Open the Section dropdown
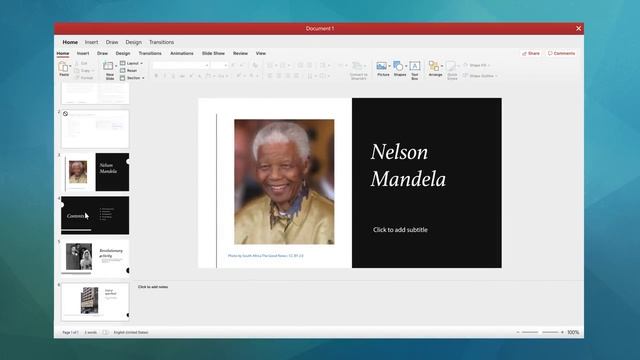This screenshot has height=360, width=640. click(132, 78)
